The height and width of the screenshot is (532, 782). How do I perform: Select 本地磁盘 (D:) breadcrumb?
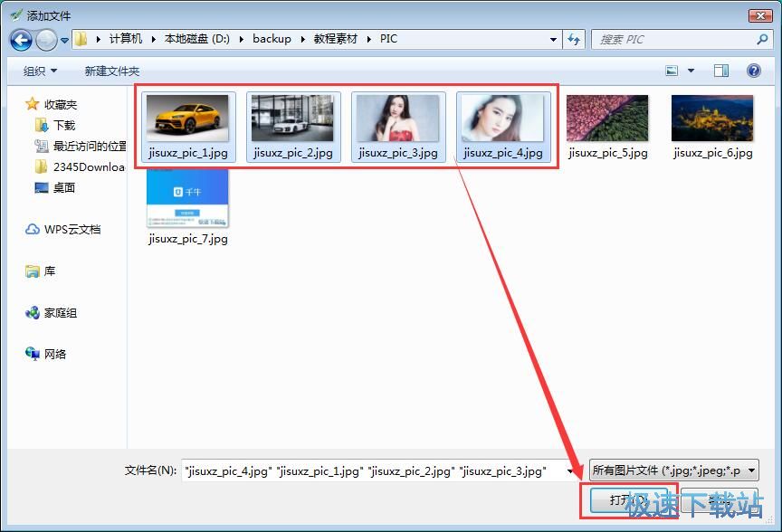coord(197,39)
